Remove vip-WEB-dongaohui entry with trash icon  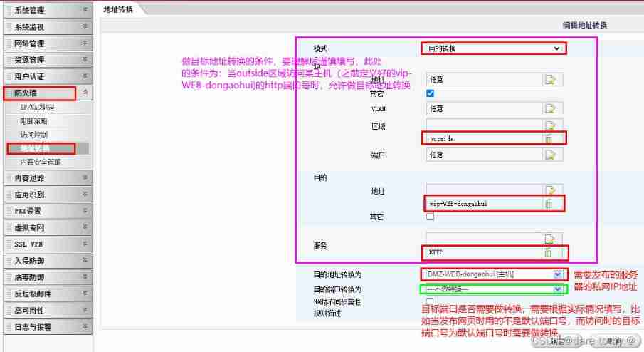tap(549, 204)
